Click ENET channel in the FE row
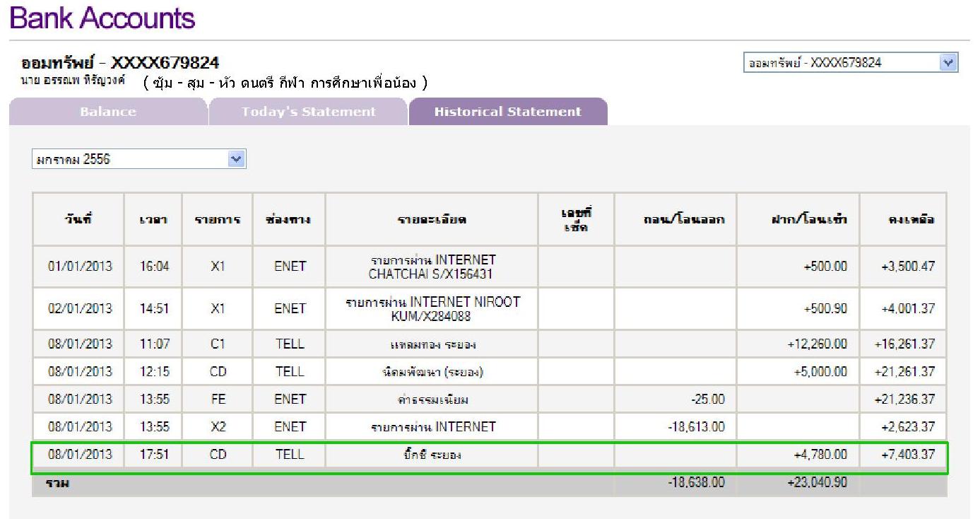 [x=290, y=400]
